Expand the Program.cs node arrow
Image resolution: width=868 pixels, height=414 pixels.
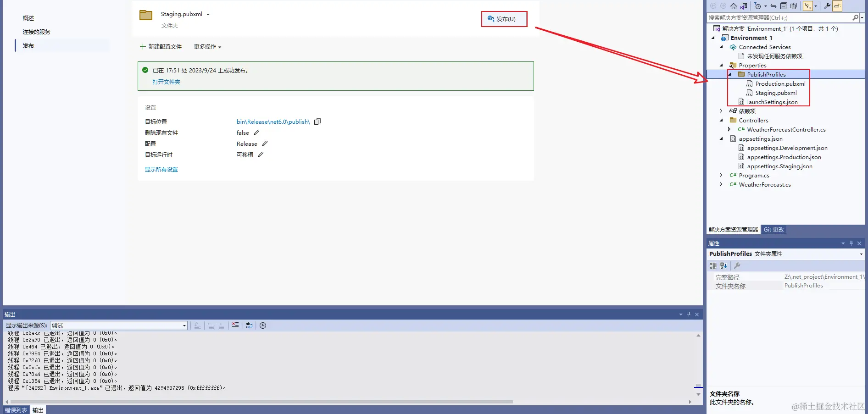point(721,175)
